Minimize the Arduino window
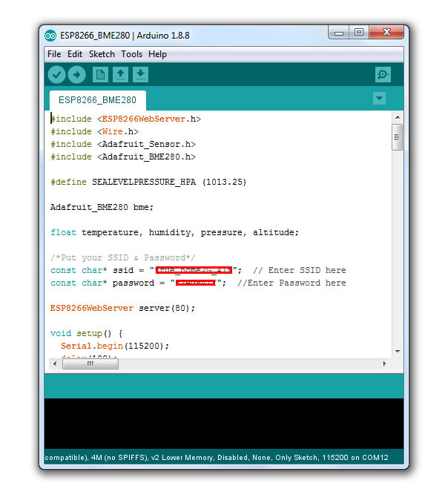Image resolution: width=448 pixels, height=503 pixels. (x=339, y=33)
